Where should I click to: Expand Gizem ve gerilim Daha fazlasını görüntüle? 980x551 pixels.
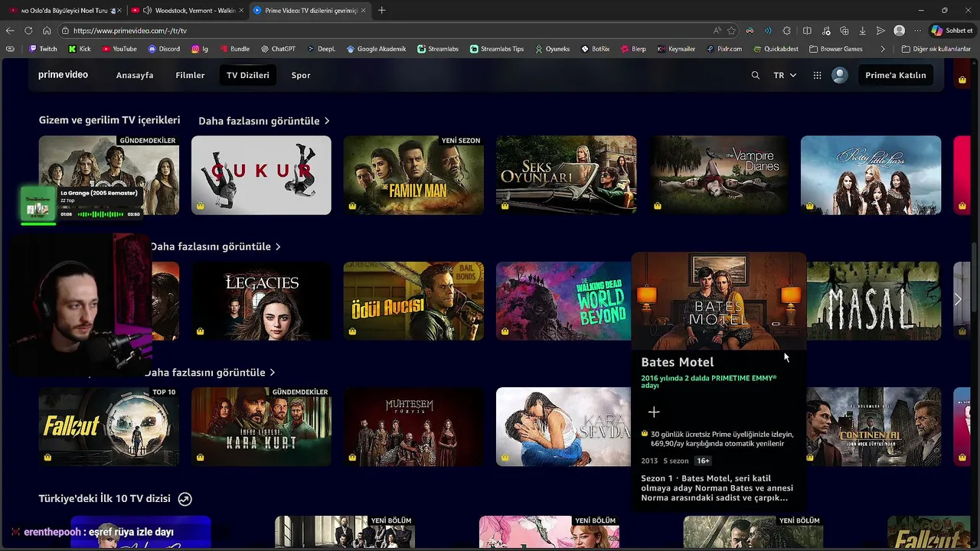tap(264, 121)
